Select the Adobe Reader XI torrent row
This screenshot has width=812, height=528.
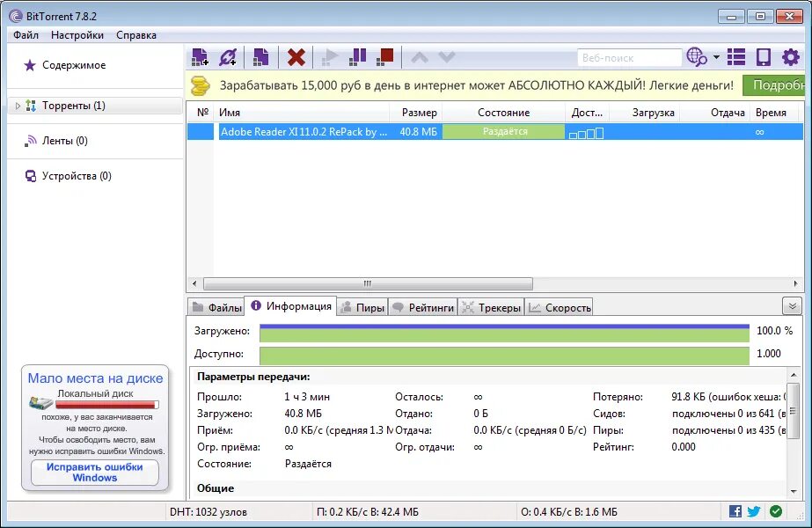(495, 132)
